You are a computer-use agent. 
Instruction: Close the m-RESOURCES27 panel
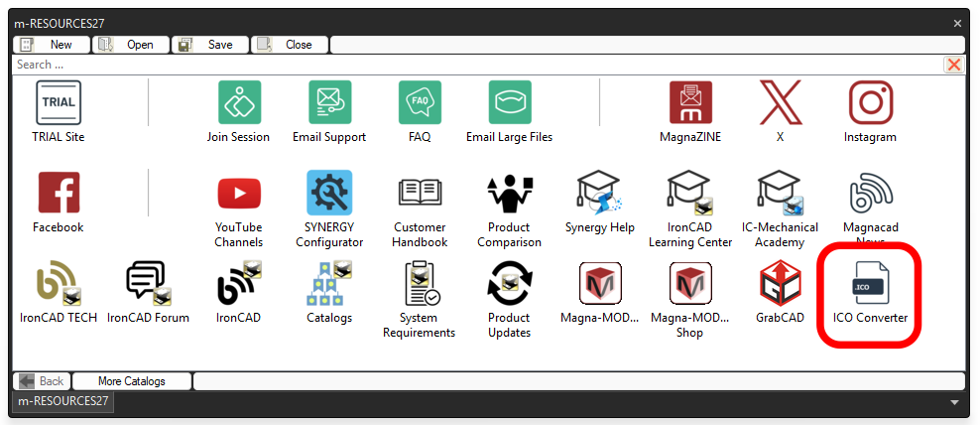(957, 24)
